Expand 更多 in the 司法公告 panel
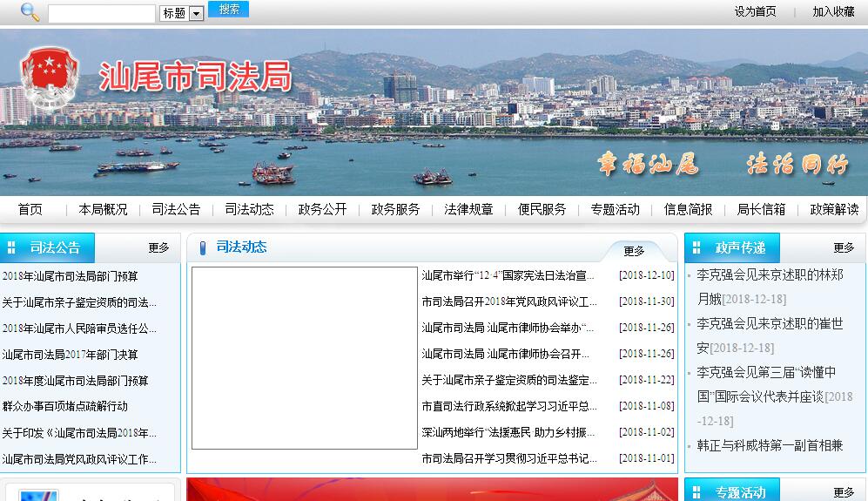The height and width of the screenshot is (501, 868). (x=158, y=247)
